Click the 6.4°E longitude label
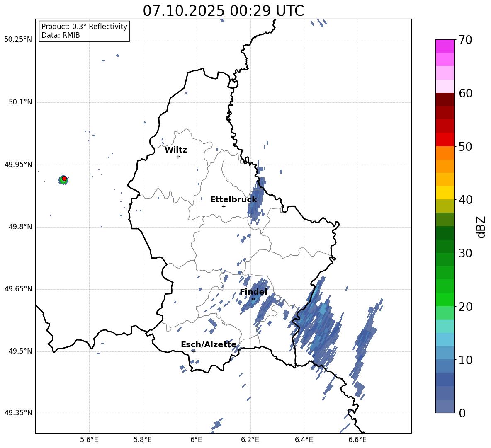The height and width of the screenshot is (448, 491). (x=304, y=440)
